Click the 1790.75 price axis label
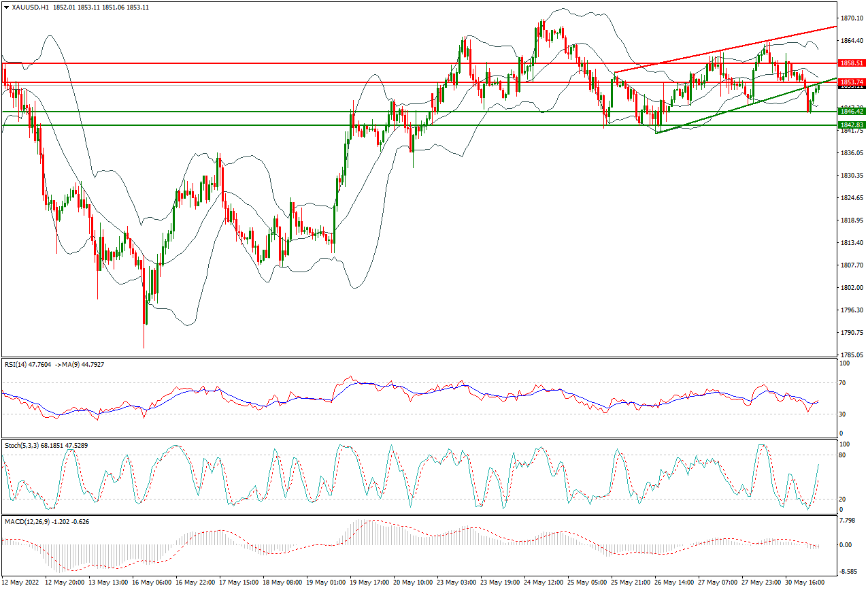Viewport: 868px width, 590px height. 852,333
